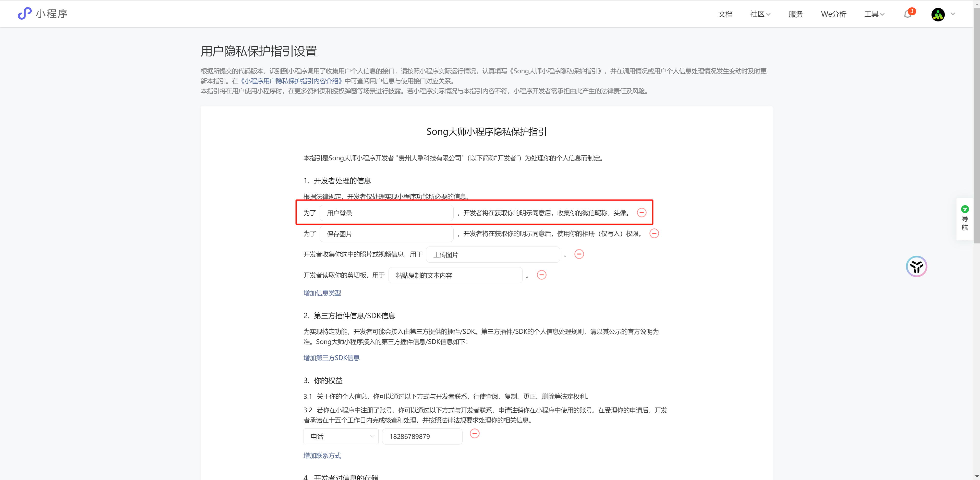Click the 小程序 brand text
Image resolution: width=980 pixels, height=480 pixels.
(x=52, y=14)
